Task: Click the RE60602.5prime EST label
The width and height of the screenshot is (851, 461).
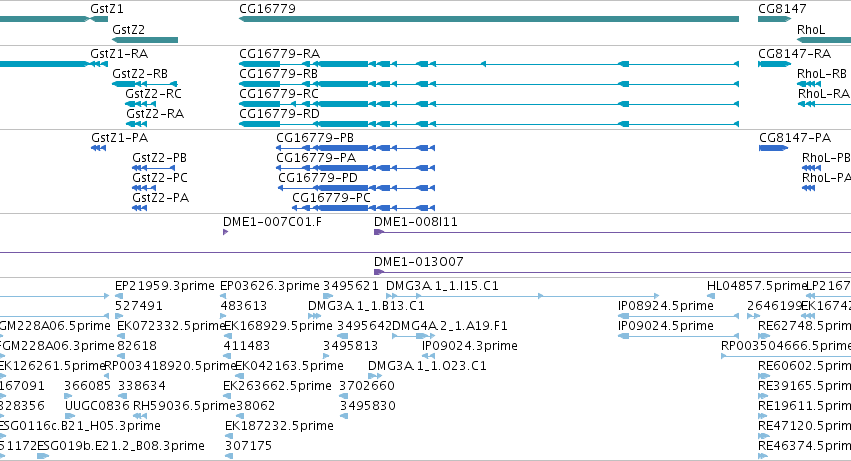Action: (804, 366)
